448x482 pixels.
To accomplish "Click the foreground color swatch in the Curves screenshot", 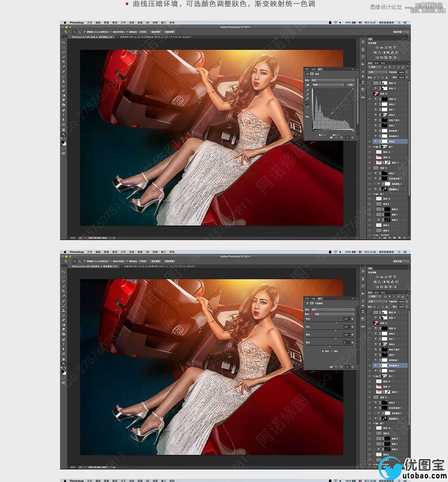I will [62, 142].
